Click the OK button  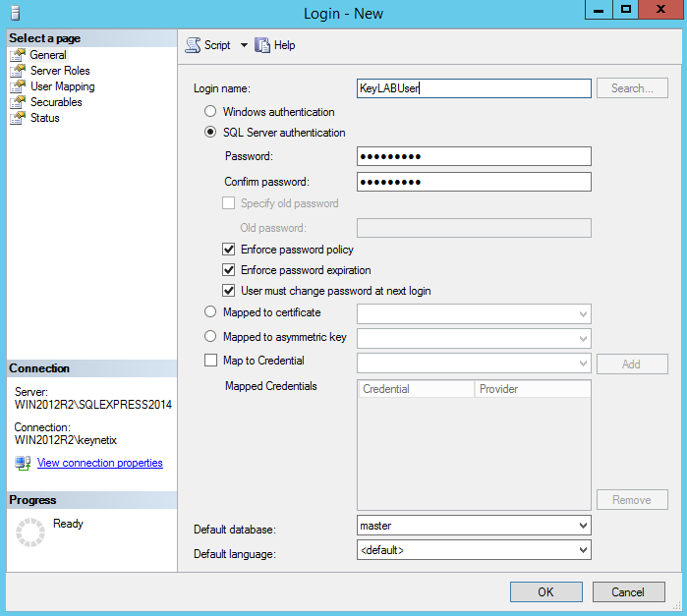click(x=545, y=591)
